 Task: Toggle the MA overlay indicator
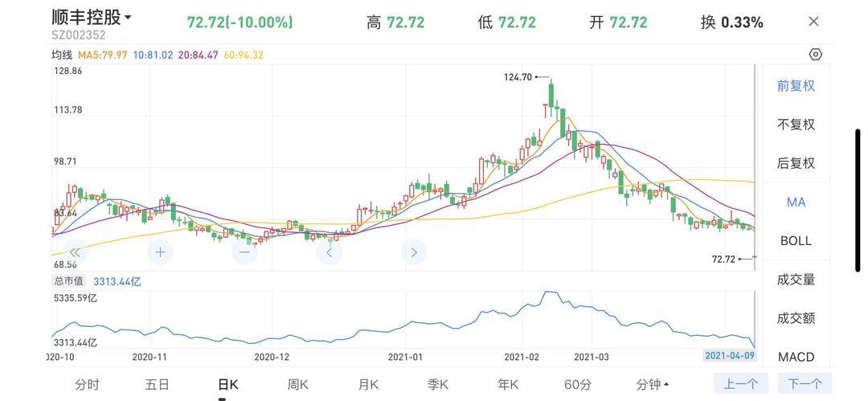click(x=796, y=203)
